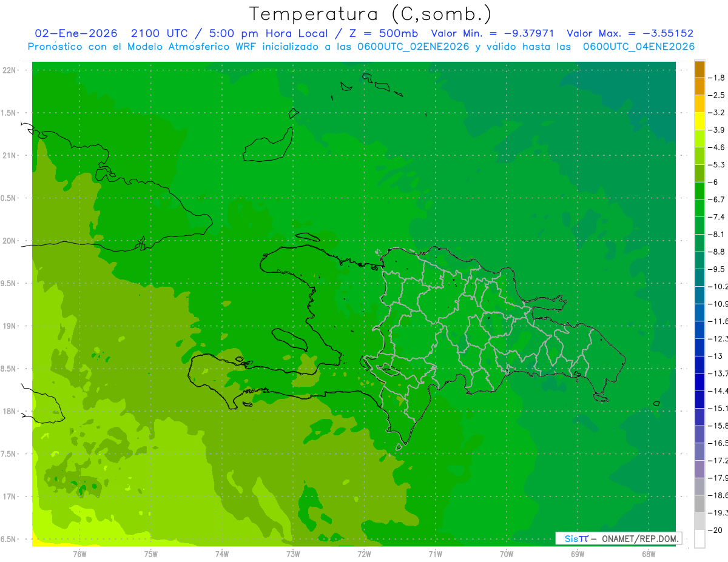
Task: Click the yellow colorbar swatch above -3.9
Action: (699, 121)
